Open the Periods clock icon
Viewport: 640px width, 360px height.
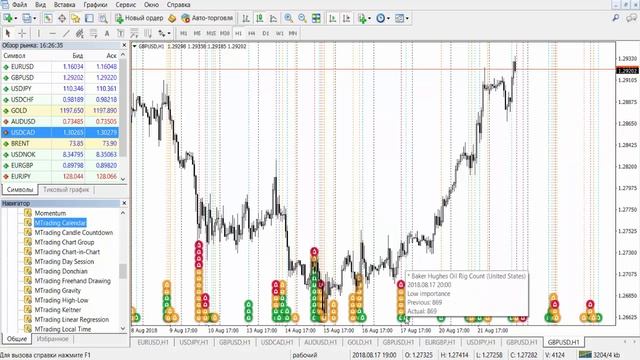pyautogui.click(x=380, y=18)
